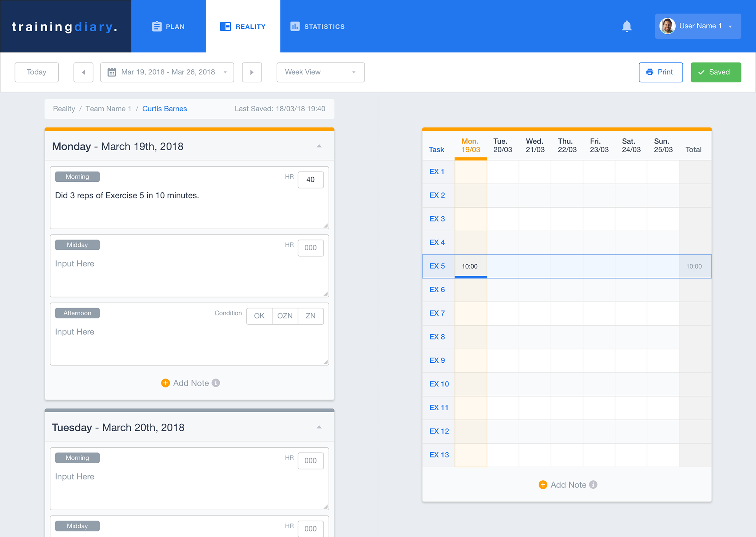756x537 pixels.
Task: Click the info icon beside Monday Add Note
Action: pos(216,383)
